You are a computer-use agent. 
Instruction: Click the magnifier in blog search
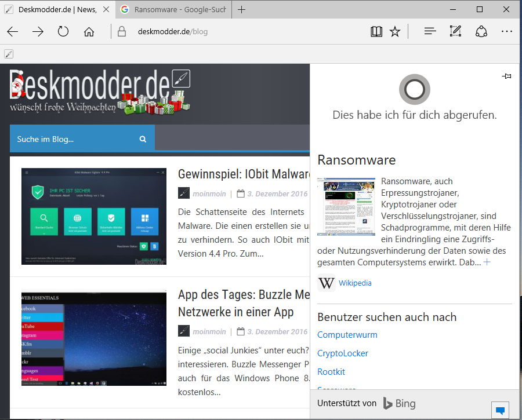pyautogui.click(x=143, y=139)
